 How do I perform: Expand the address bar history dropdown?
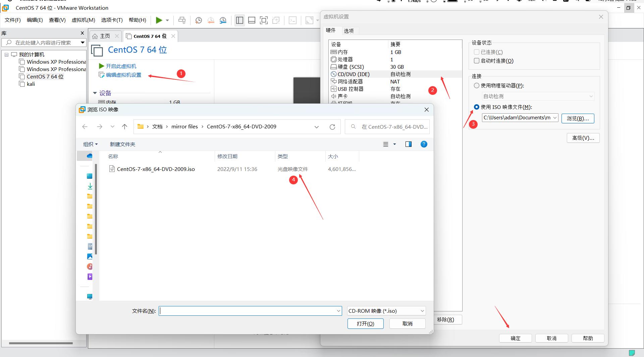point(317,127)
